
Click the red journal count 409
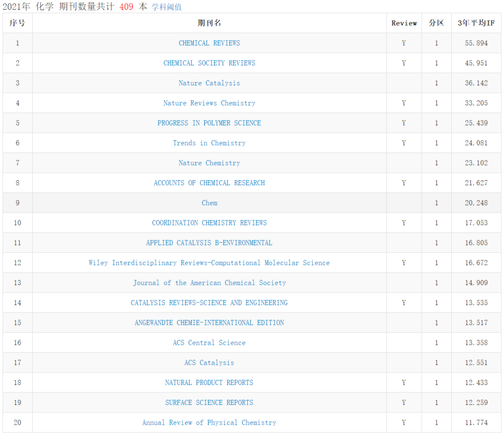pos(126,7)
